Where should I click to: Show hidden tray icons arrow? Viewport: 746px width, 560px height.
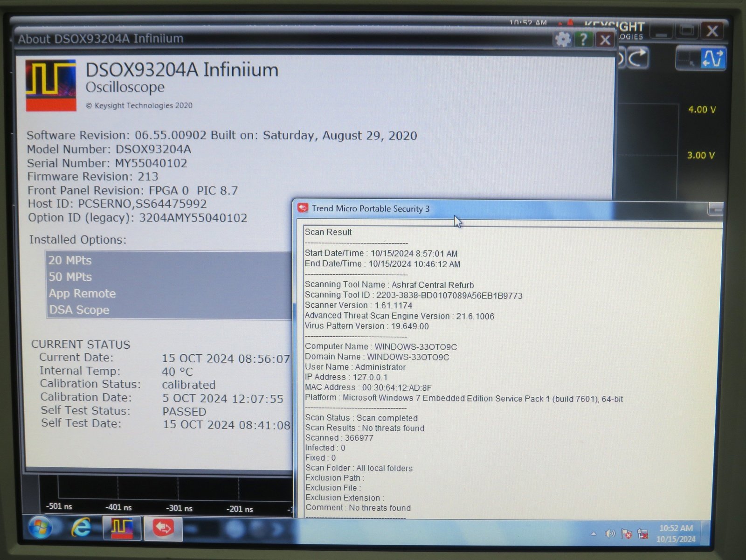[594, 533]
